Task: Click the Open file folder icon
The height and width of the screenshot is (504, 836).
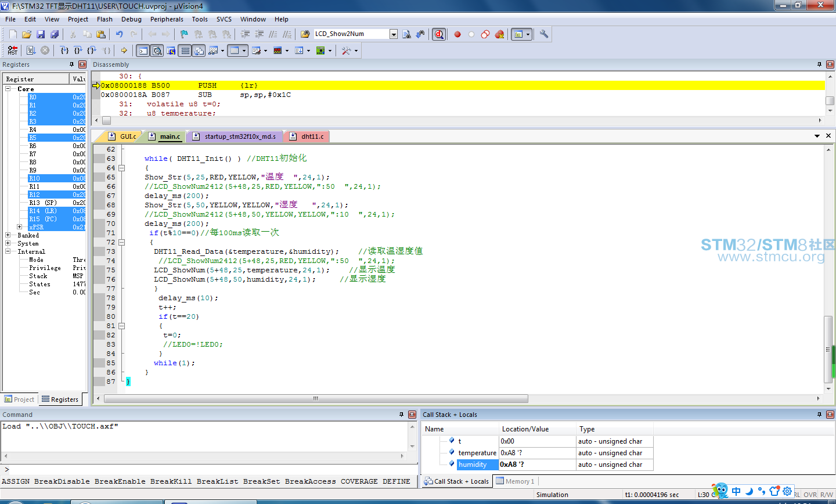Action: [27, 34]
